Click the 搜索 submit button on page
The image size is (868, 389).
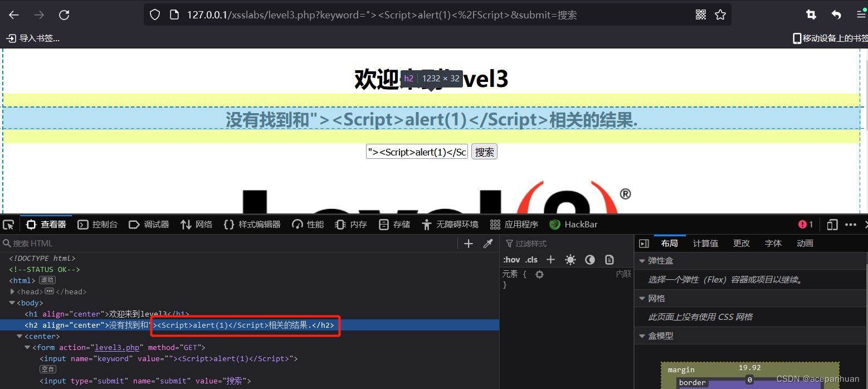(484, 152)
